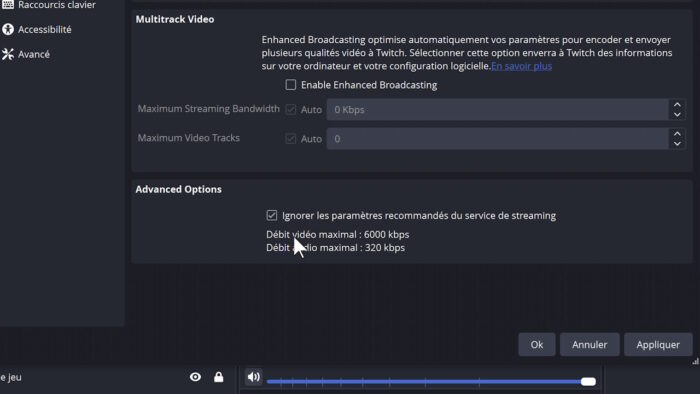Increase Maximum Video Tracks with up arrow
700x394 pixels.
point(677,134)
